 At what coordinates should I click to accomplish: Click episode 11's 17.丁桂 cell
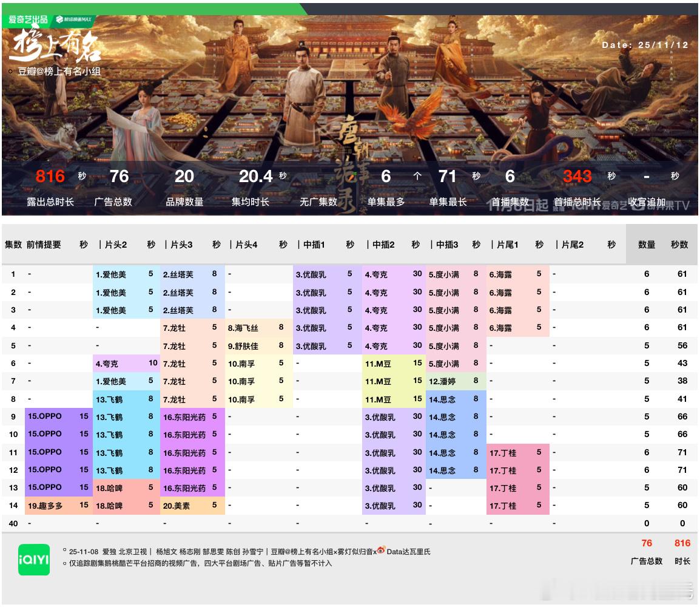518,452
